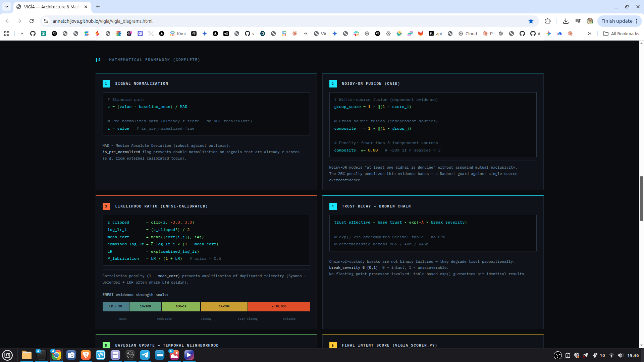Close the VIGÍA Architecture tab
644x362 pixels.
(86, 7)
